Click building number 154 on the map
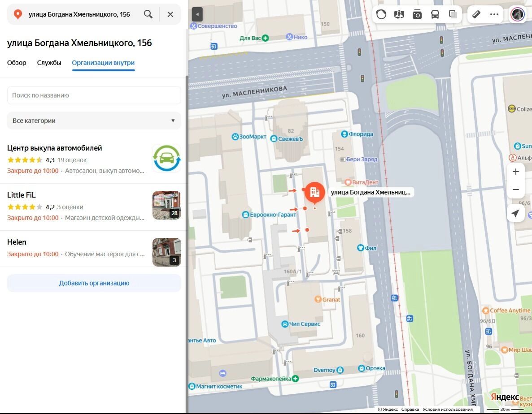The width and height of the screenshot is (532, 414). [339, 149]
